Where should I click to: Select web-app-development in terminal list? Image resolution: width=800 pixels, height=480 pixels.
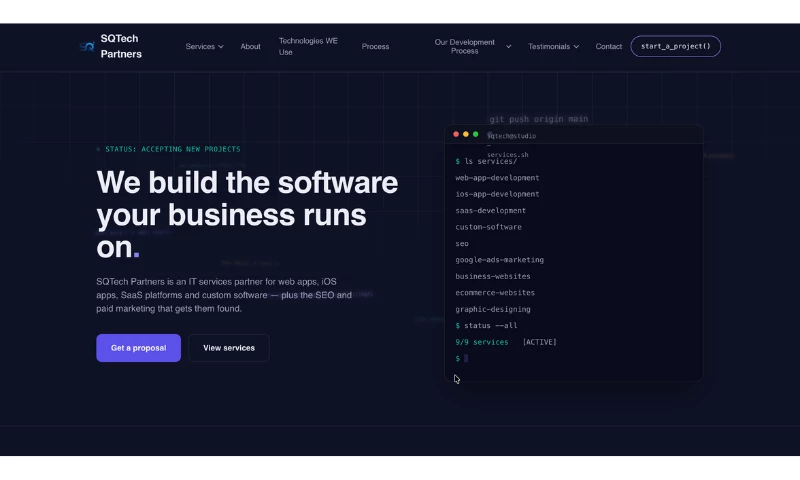[x=497, y=178]
